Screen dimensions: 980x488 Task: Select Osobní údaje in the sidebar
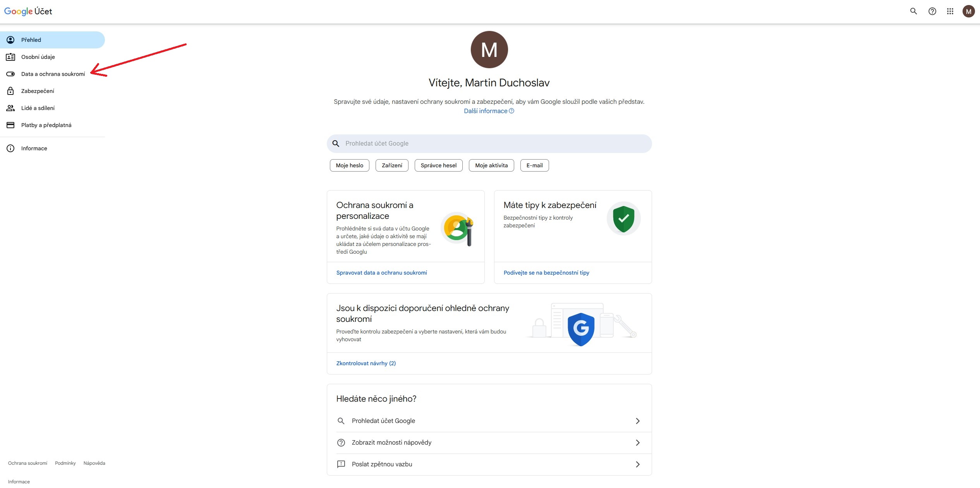point(38,57)
